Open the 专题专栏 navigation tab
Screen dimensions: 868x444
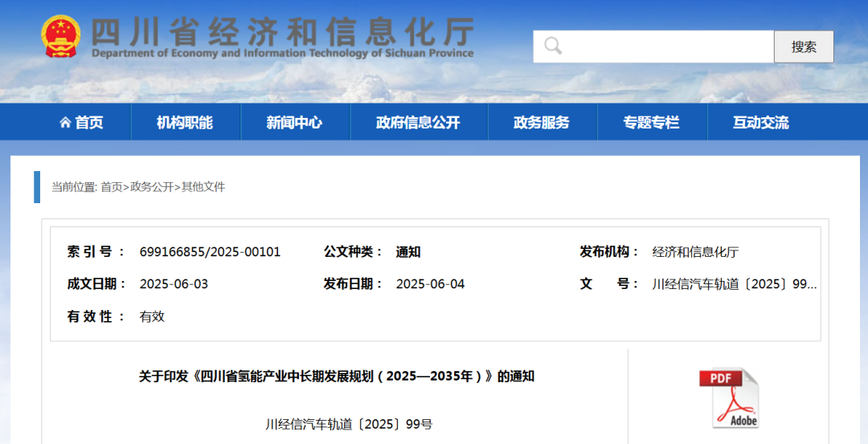tap(651, 122)
